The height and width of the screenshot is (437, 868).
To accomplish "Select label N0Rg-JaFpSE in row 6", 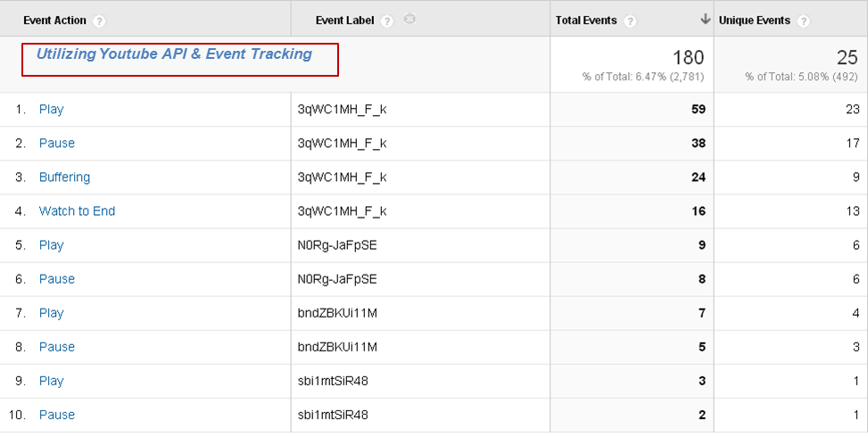I will (x=337, y=279).
